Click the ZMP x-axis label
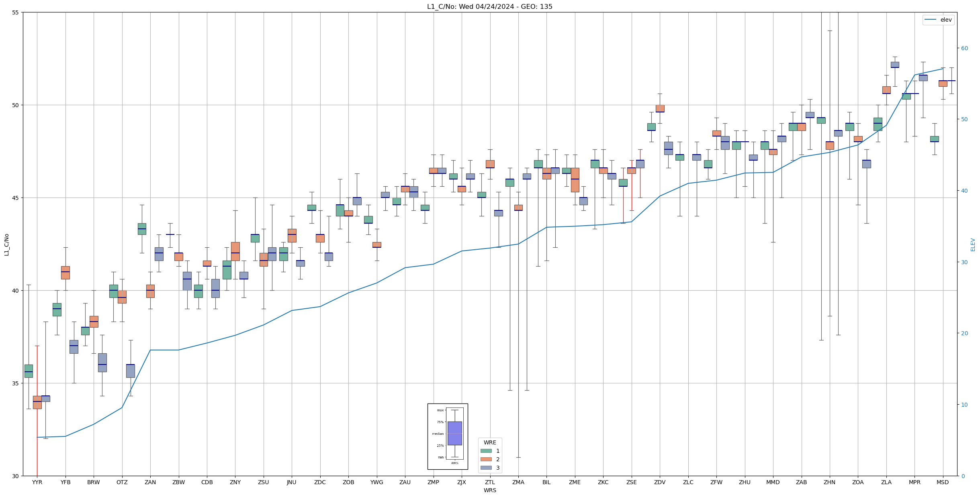 (x=434, y=482)
